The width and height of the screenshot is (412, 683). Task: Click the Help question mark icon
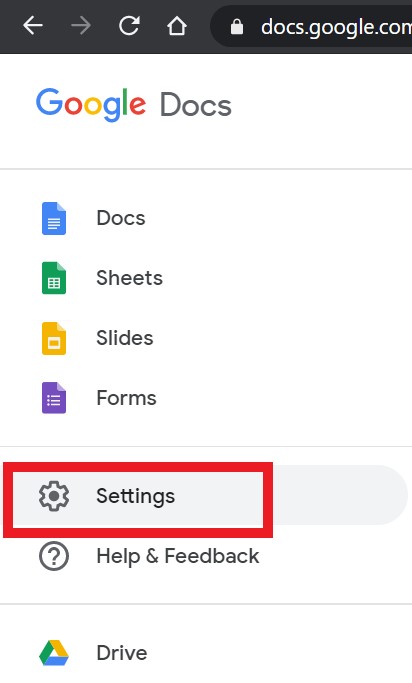click(x=54, y=556)
